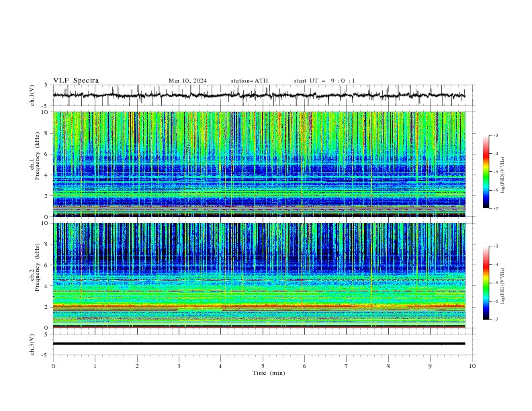
Task: Select the date label "Mar.10, 2024"
Action: click(187, 81)
